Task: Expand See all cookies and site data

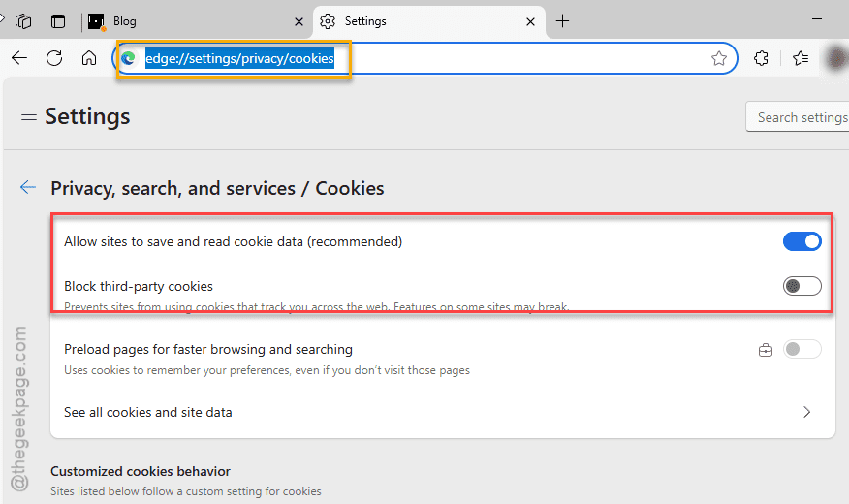Action: click(442, 412)
